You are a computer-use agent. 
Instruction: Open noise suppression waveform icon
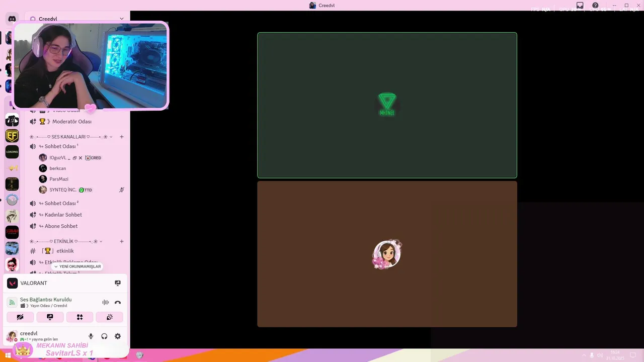106,302
